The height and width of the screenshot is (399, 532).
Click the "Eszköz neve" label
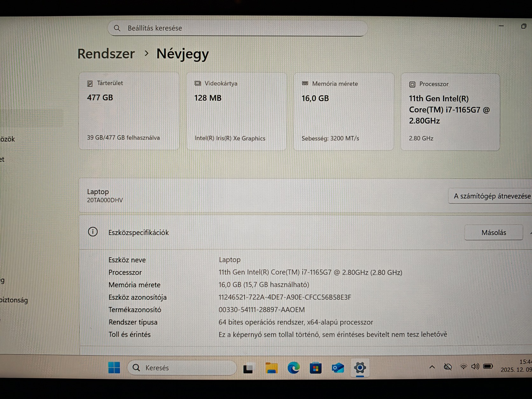click(x=127, y=260)
